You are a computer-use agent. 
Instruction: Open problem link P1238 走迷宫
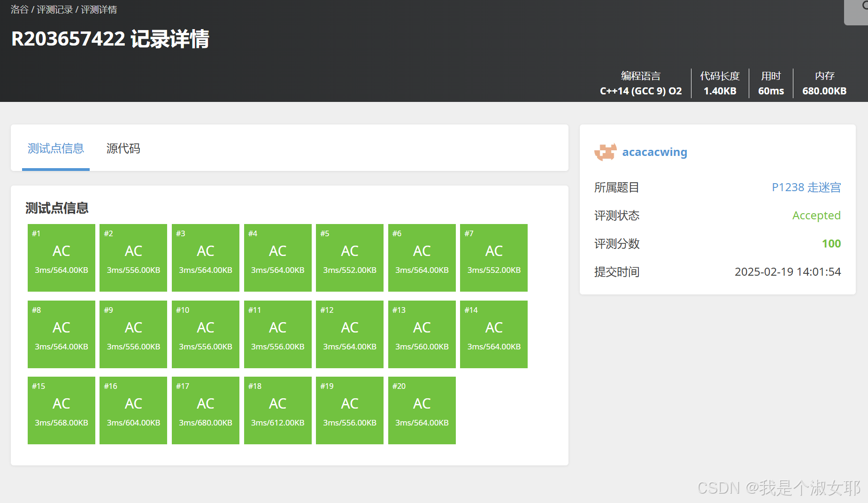pyautogui.click(x=807, y=187)
